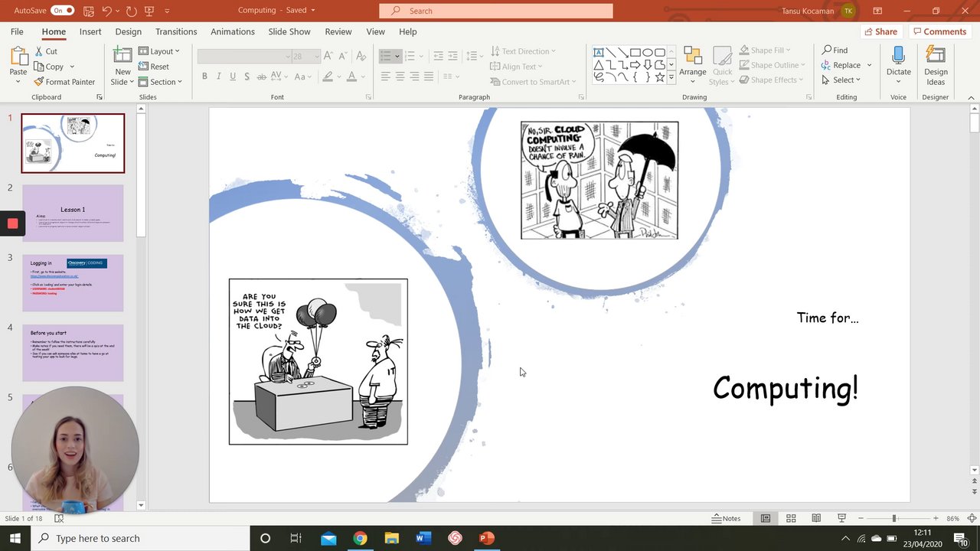Screen dimensions: 980x551
Task: Switch to Reading View
Action: pyautogui.click(x=816, y=518)
